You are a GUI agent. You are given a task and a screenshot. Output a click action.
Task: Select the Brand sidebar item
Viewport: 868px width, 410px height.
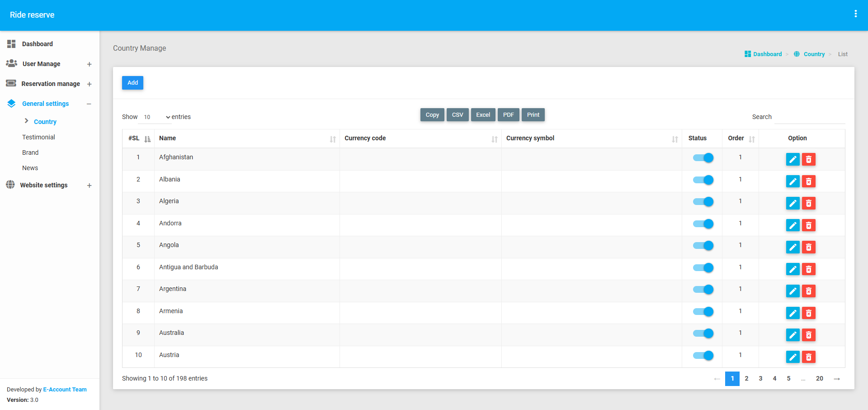(x=30, y=153)
